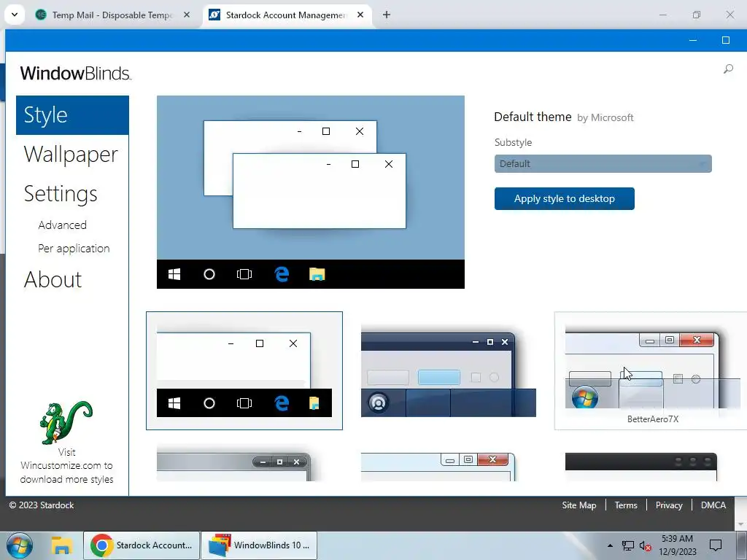Maximize the WindowBlinds window
This screenshot has height=560, width=747.
(726, 41)
